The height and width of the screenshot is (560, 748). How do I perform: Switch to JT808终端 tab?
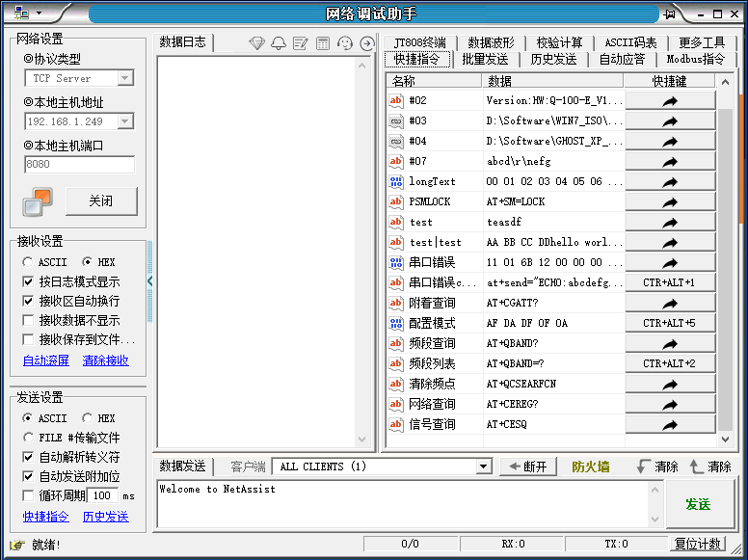pos(419,43)
